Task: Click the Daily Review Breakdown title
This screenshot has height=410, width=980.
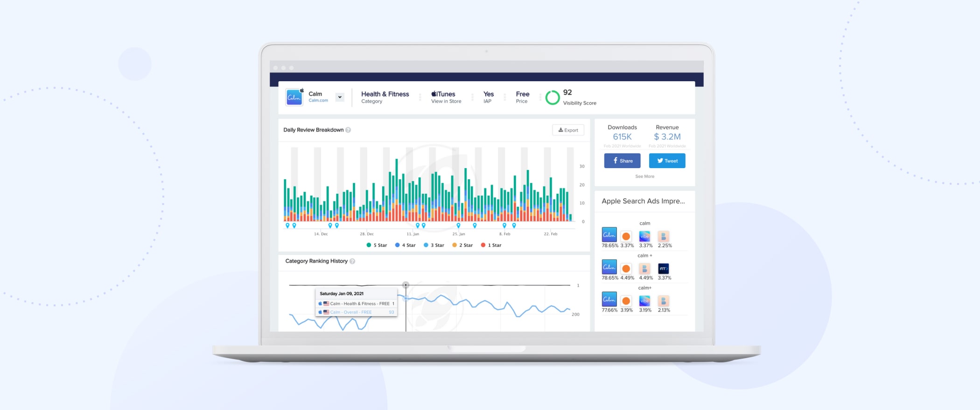Action: (314, 130)
